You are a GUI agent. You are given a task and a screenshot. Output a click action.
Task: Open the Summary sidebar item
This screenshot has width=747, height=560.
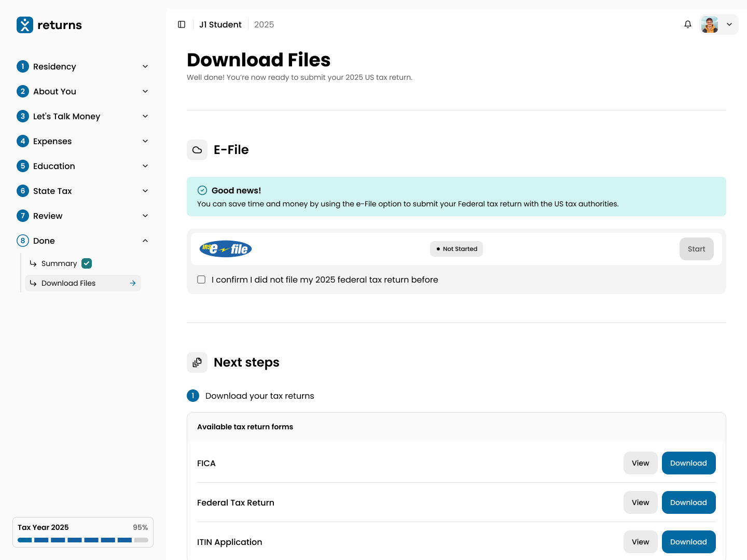tap(59, 263)
